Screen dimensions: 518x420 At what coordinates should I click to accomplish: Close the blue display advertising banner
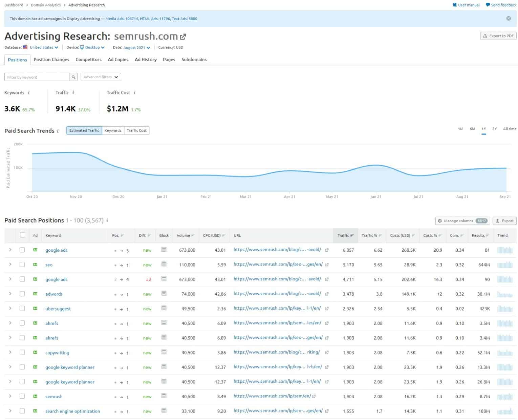pyautogui.click(x=508, y=19)
